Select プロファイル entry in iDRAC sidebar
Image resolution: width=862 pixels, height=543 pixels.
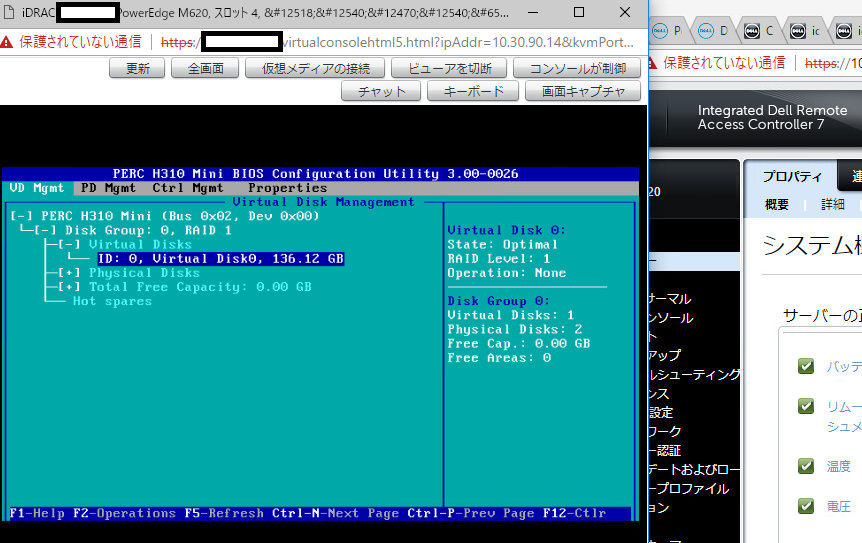(x=689, y=489)
